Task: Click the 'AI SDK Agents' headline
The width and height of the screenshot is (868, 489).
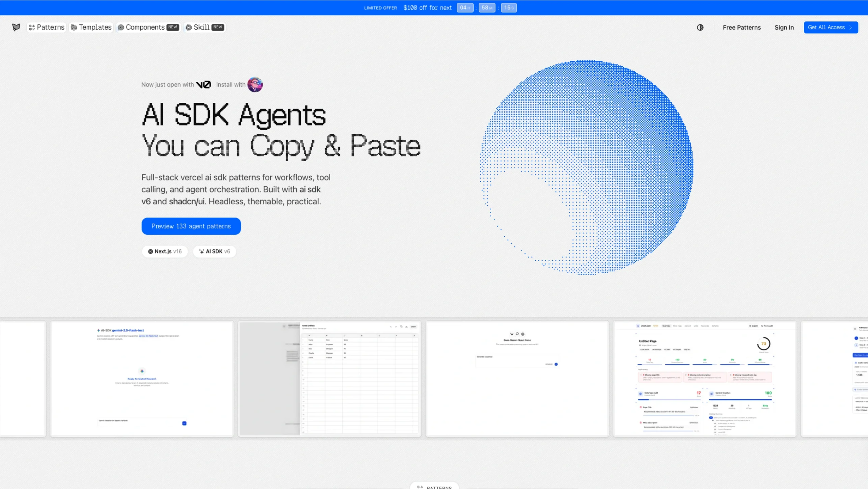Action: click(234, 115)
